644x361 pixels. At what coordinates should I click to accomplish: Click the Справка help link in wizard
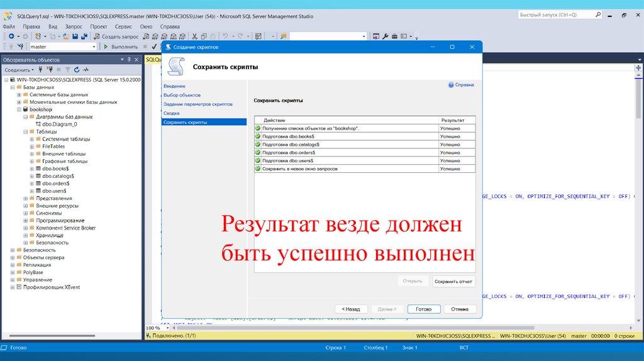click(461, 85)
